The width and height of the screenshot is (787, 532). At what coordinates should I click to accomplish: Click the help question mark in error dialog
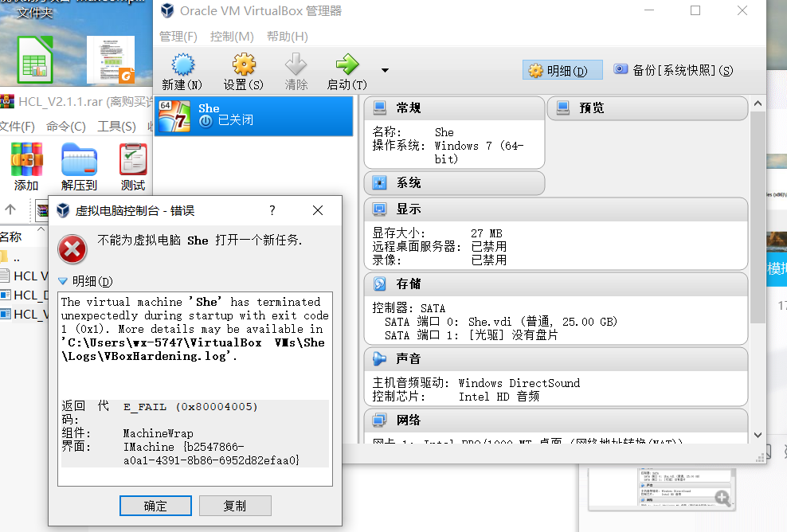click(x=272, y=210)
